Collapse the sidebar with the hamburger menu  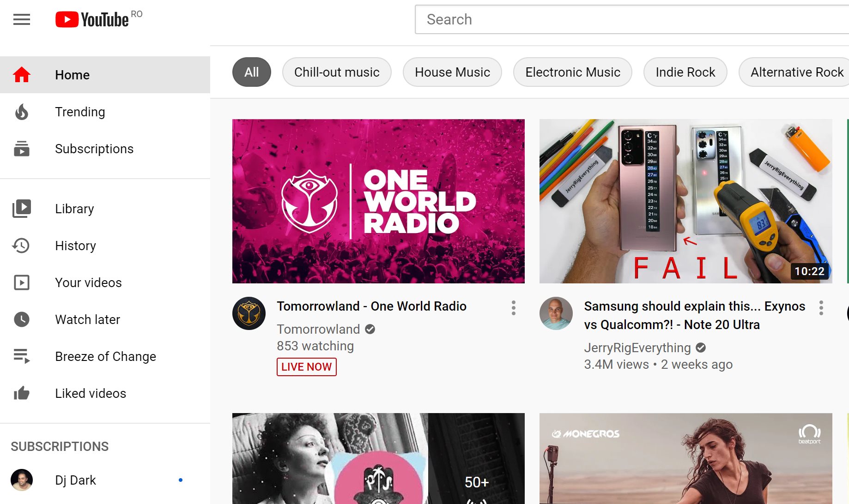click(x=21, y=19)
